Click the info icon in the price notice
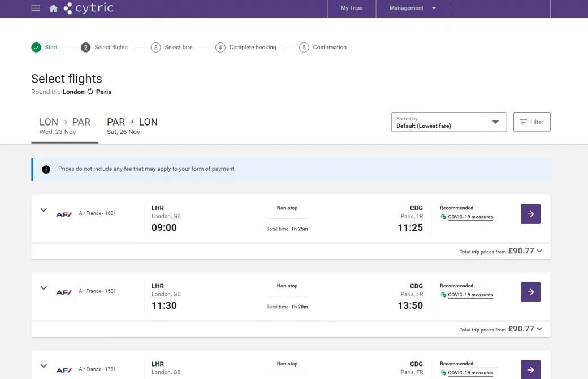This screenshot has width=588, height=379. pos(46,169)
